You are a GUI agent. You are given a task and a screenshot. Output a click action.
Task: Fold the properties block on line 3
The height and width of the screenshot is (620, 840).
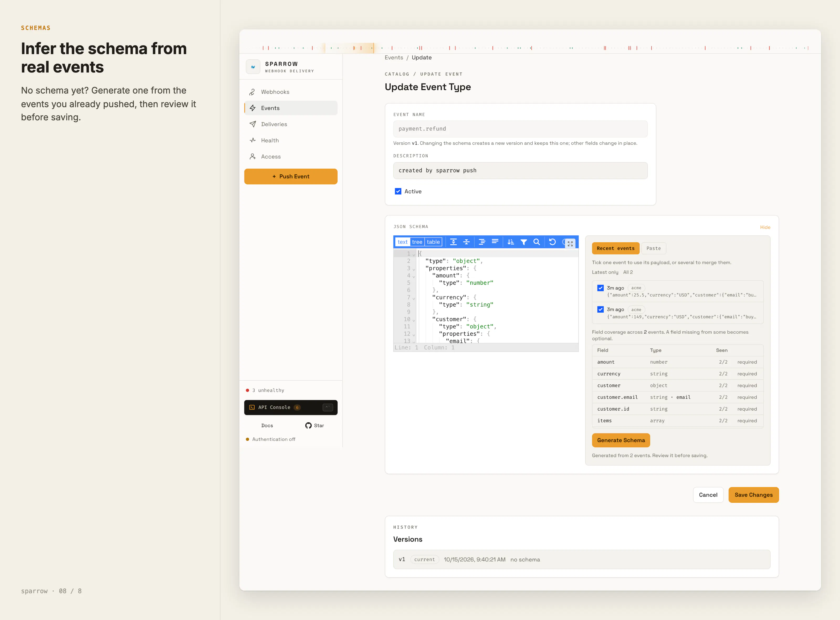point(414,269)
